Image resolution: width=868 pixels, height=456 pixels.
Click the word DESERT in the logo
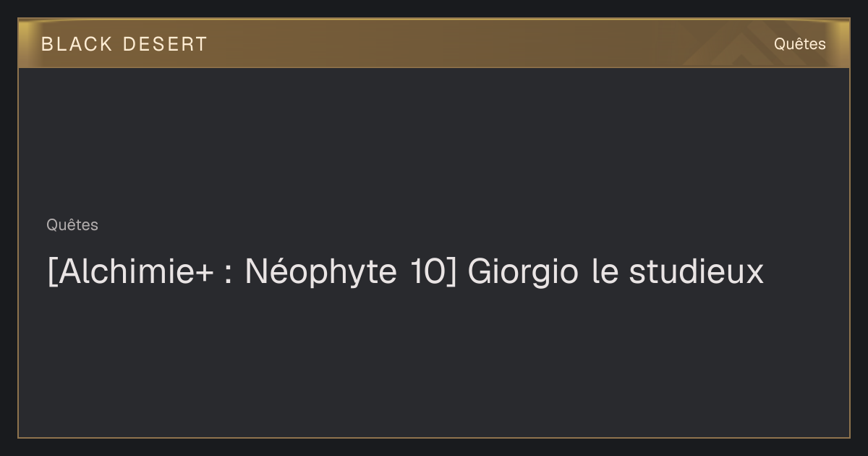(165, 44)
